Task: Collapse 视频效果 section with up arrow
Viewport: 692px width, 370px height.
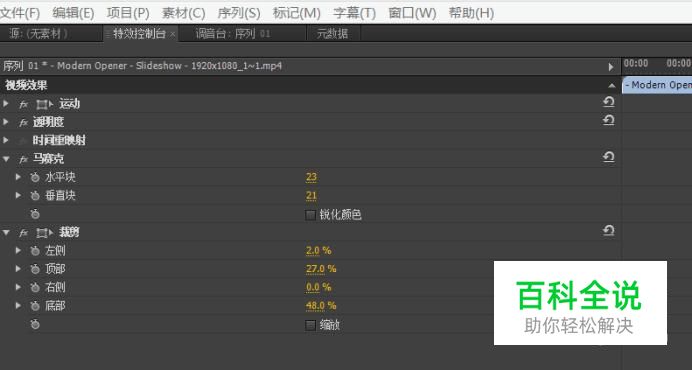Action: (x=612, y=85)
